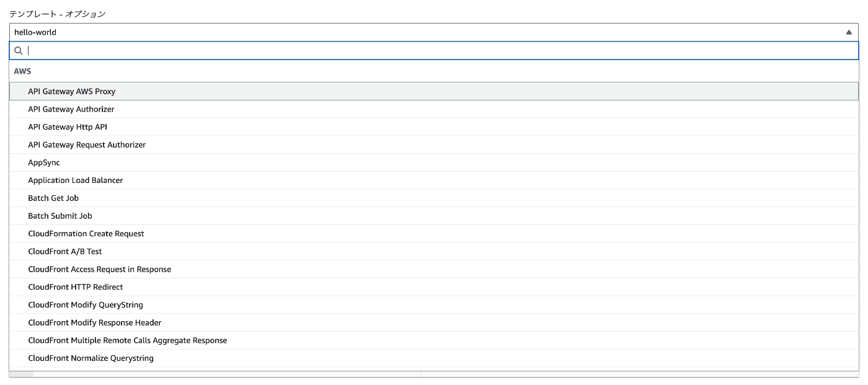The width and height of the screenshot is (868, 385).
Task: Select CloudFront HTTP Redirect option
Action: click(434, 287)
